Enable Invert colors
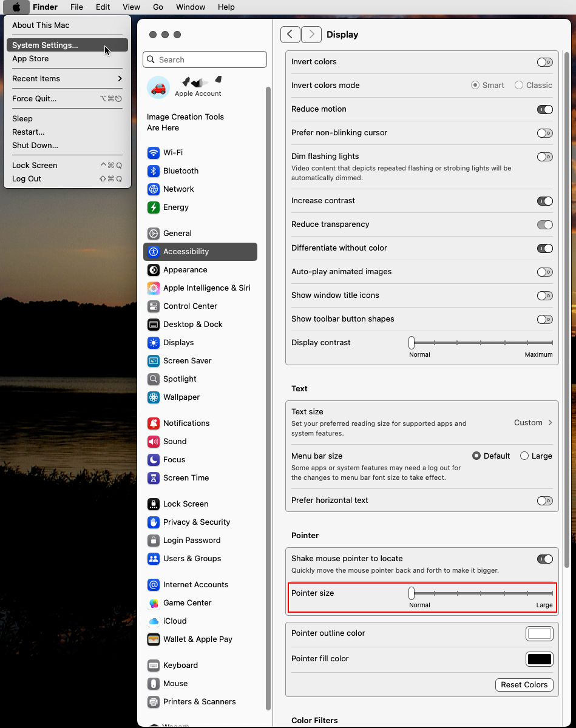 click(x=544, y=62)
